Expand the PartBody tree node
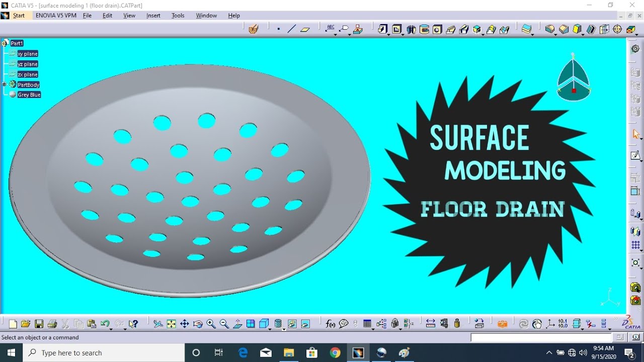This screenshot has height=362, width=644. point(4,84)
